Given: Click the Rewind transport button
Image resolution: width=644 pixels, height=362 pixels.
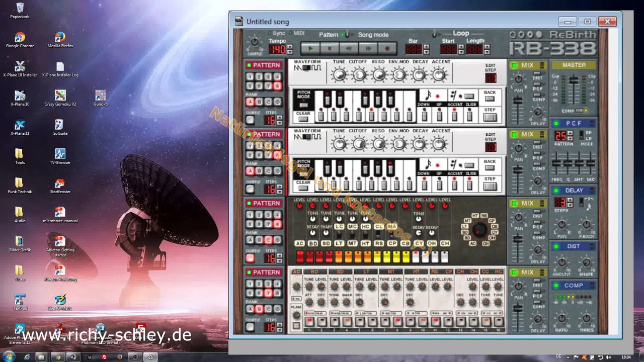Looking at the screenshot, I should 349,49.
